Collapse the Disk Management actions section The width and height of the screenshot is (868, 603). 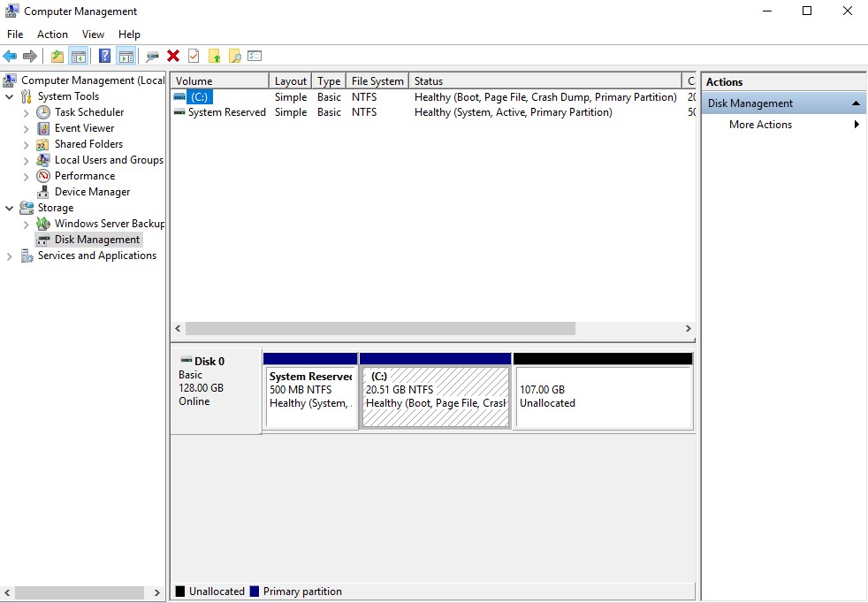coord(856,103)
